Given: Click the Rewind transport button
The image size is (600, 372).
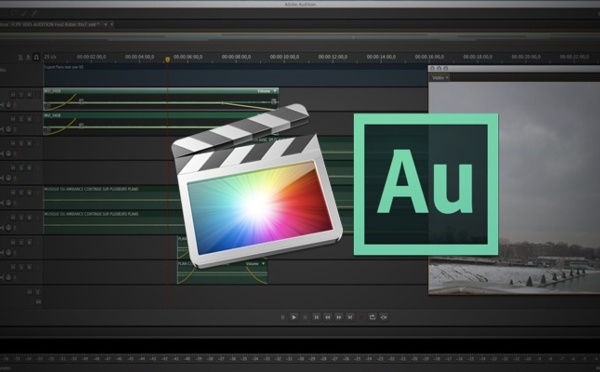Looking at the screenshot, I should point(328,317).
